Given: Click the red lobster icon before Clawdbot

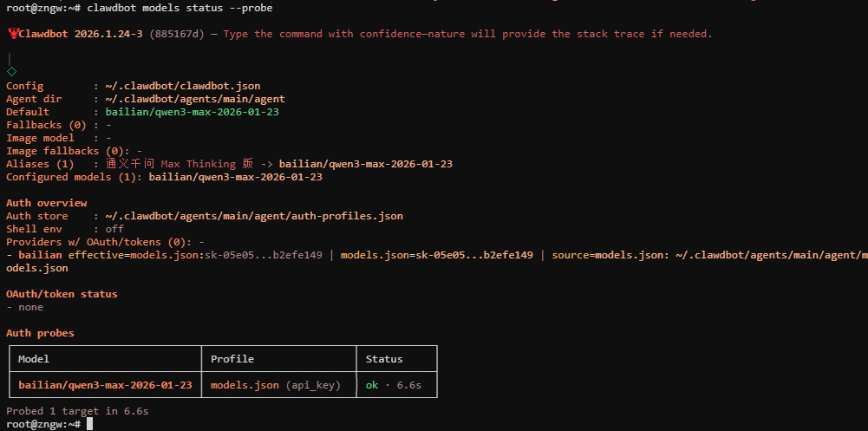Looking at the screenshot, I should [x=13, y=34].
